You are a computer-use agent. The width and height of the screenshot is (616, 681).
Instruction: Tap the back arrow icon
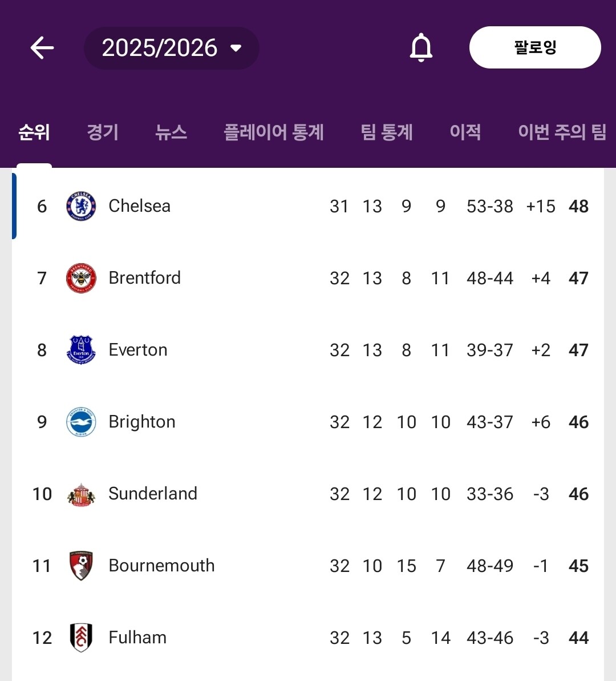(42, 48)
